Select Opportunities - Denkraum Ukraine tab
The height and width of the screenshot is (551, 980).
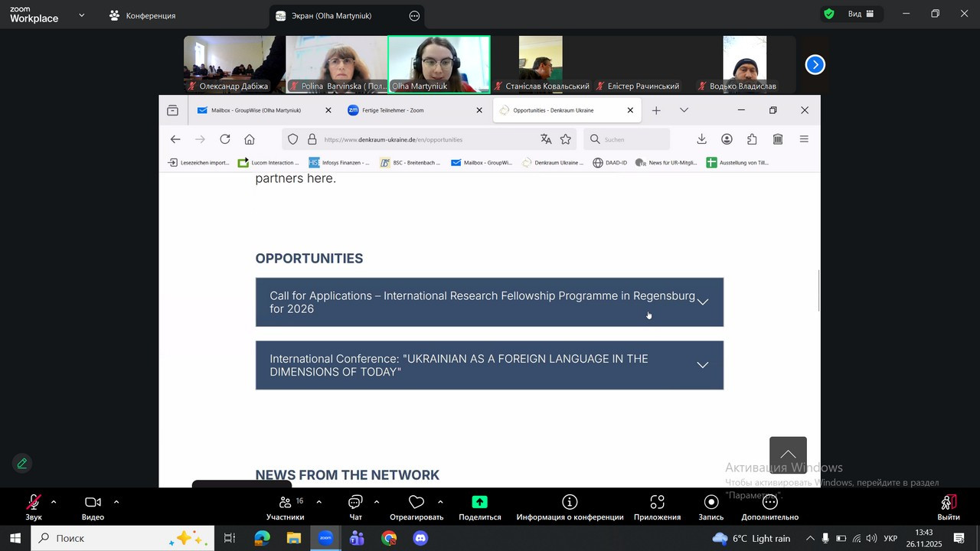(567, 110)
